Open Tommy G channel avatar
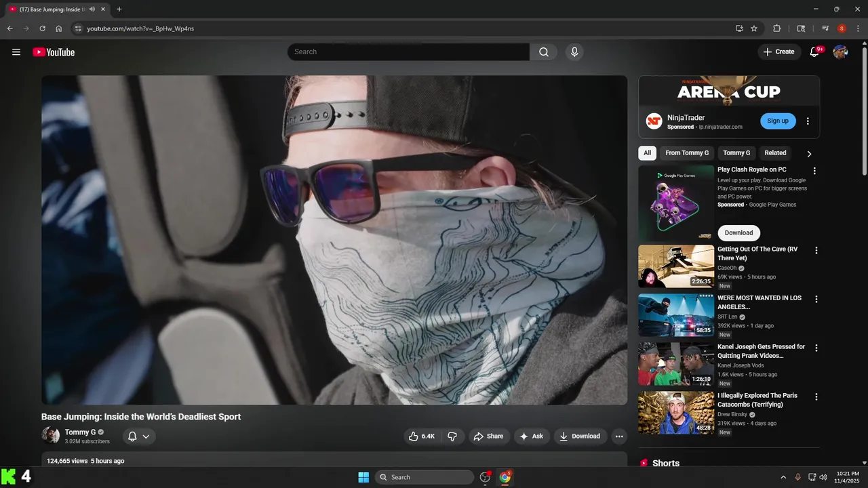 pyautogui.click(x=50, y=435)
